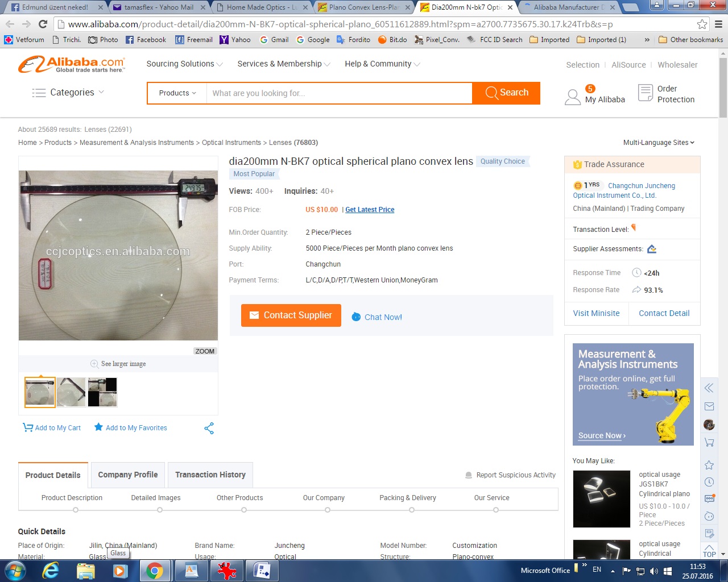
Task: Click the Contact Supplier button
Action: click(291, 315)
